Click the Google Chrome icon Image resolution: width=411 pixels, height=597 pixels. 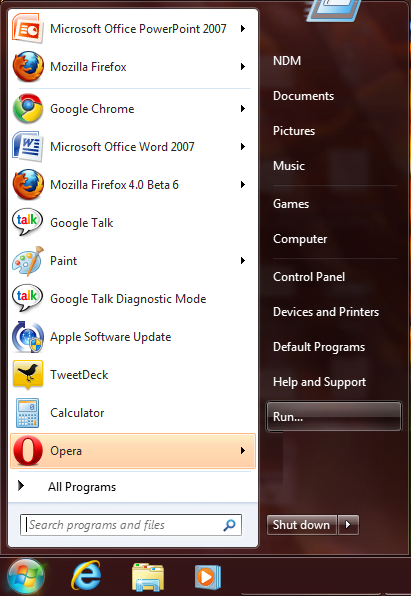click(x=27, y=109)
